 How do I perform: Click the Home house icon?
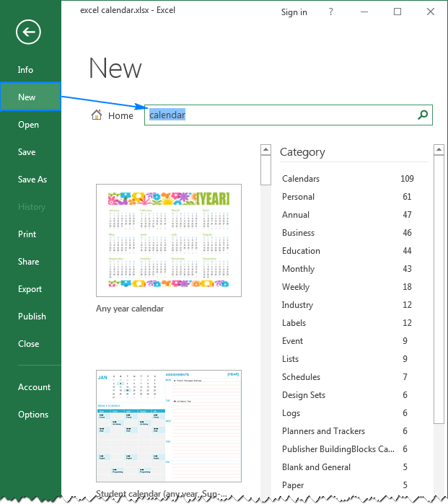97,115
